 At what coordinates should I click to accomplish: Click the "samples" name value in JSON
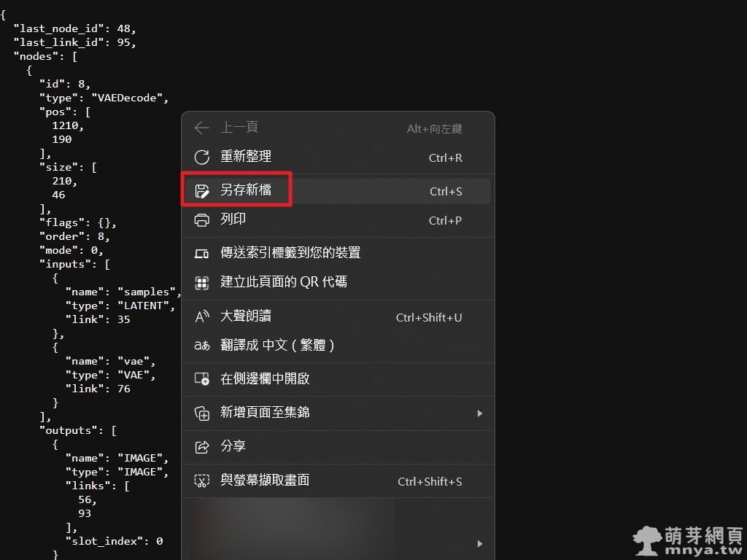[x=148, y=292]
